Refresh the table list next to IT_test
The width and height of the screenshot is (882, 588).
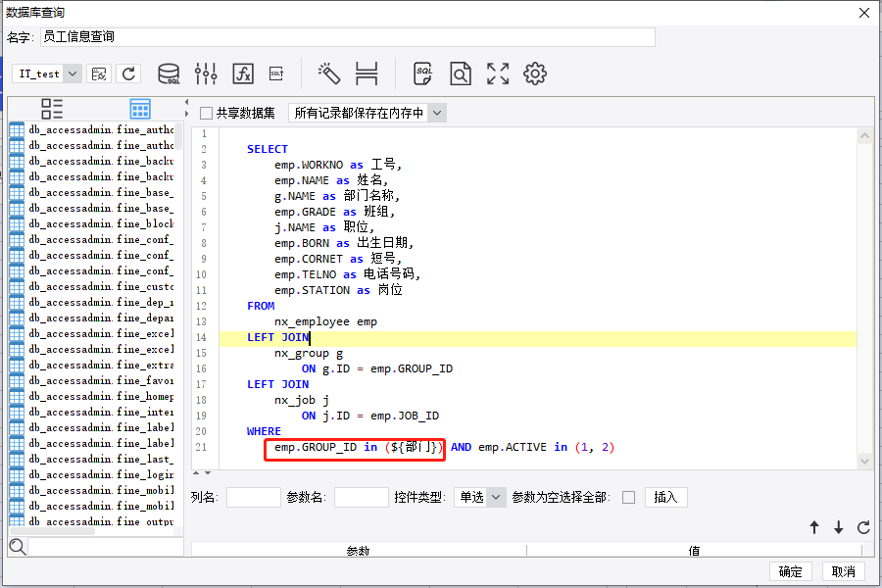click(x=128, y=73)
